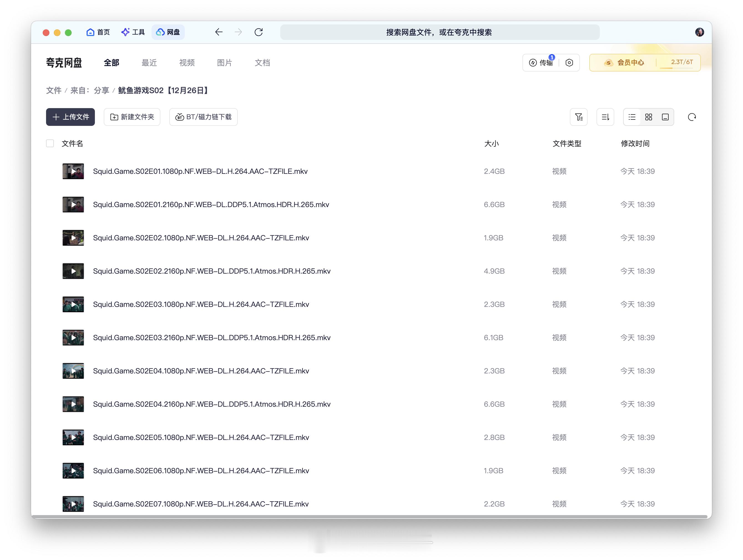The width and height of the screenshot is (743, 560).
Task: Select the 最近 category tab
Action: click(x=149, y=63)
